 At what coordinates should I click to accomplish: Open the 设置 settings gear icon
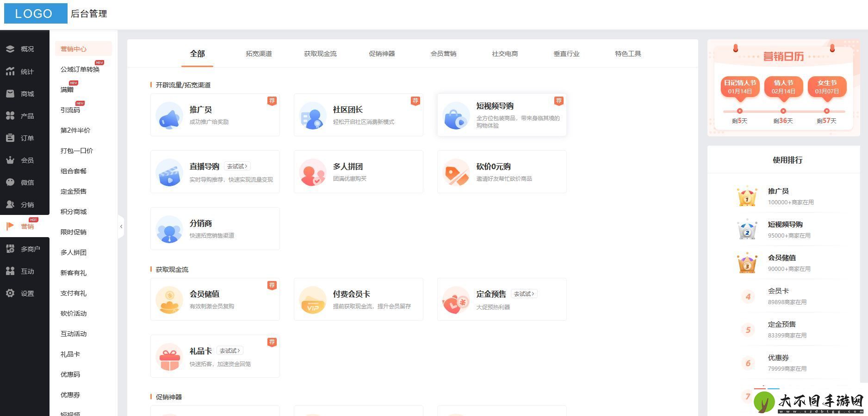[x=10, y=293]
